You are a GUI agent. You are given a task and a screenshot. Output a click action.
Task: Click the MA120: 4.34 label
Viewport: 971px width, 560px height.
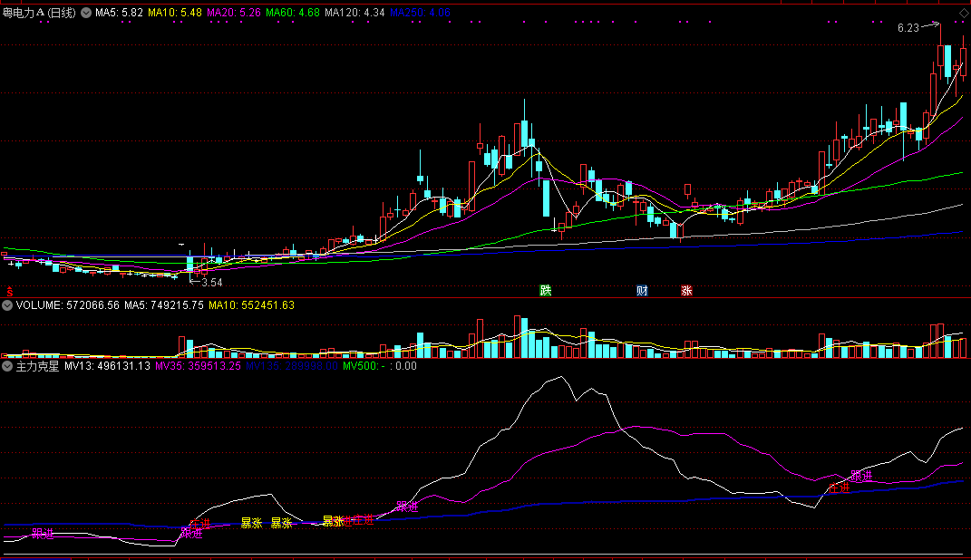tap(354, 13)
